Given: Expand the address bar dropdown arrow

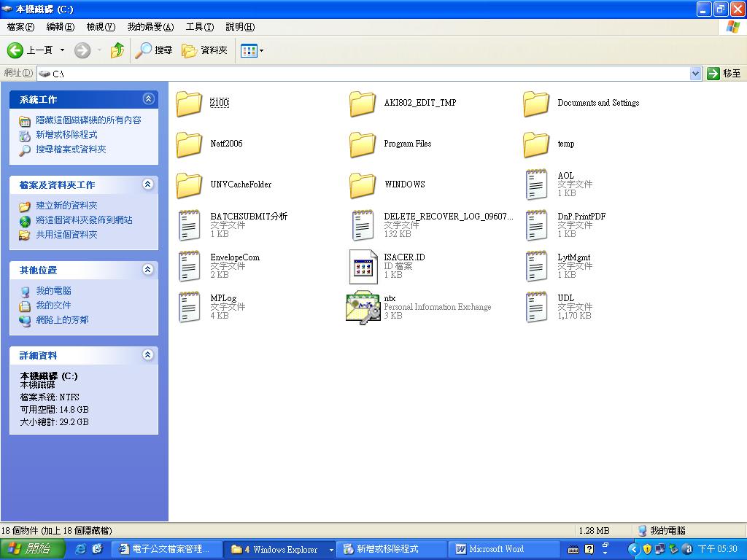Looking at the screenshot, I should pos(695,74).
